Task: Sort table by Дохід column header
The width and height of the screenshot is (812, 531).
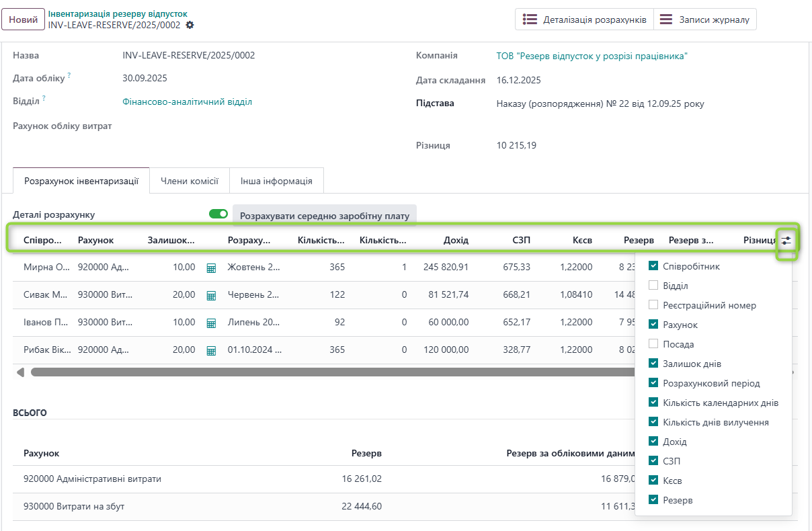Action: click(x=456, y=240)
